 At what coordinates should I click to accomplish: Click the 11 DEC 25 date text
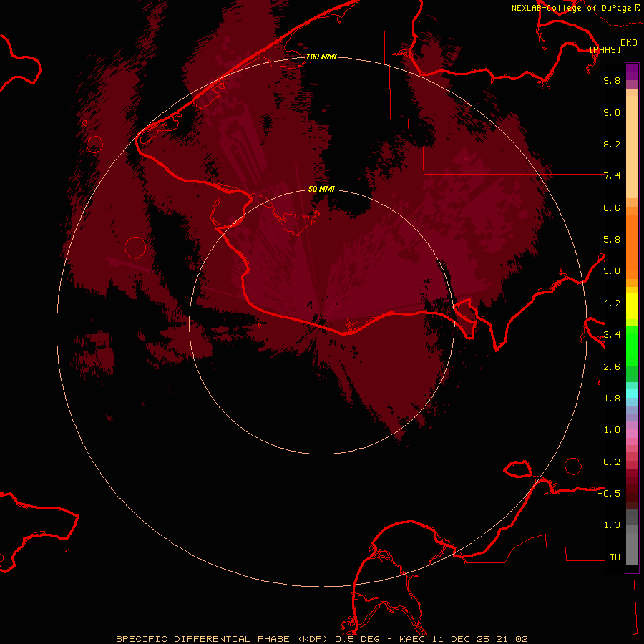point(462,639)
